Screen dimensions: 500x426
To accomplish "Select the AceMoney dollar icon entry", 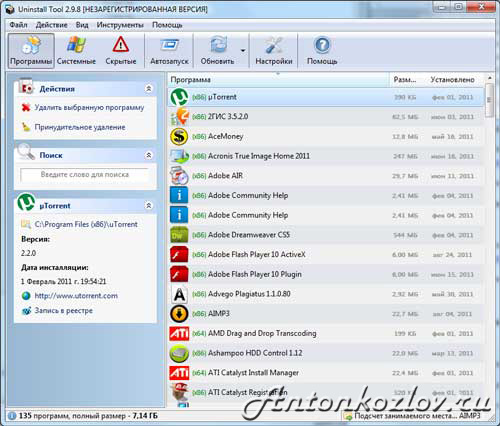I will [x=179, y=137].
